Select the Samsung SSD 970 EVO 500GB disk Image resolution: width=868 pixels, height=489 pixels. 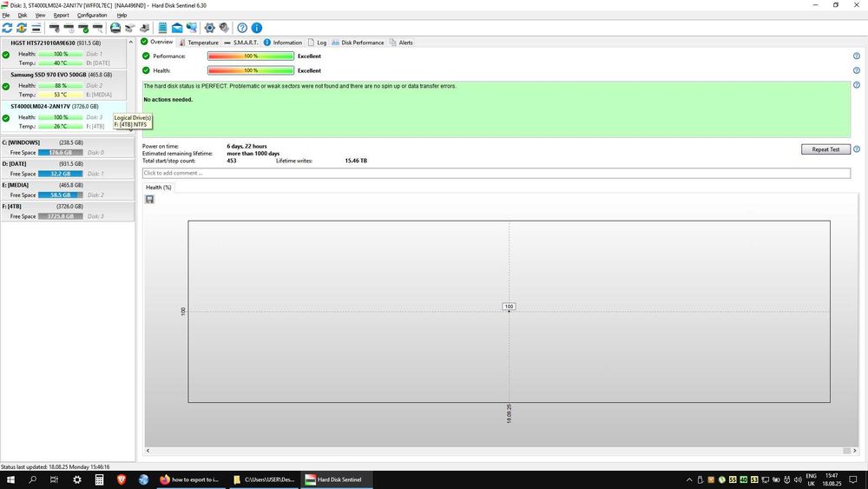(63, 84)
